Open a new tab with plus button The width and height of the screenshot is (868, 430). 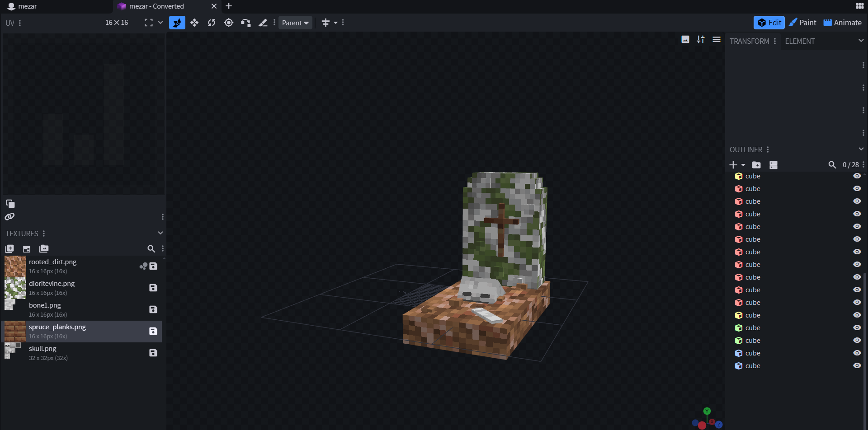coord(229,6)
